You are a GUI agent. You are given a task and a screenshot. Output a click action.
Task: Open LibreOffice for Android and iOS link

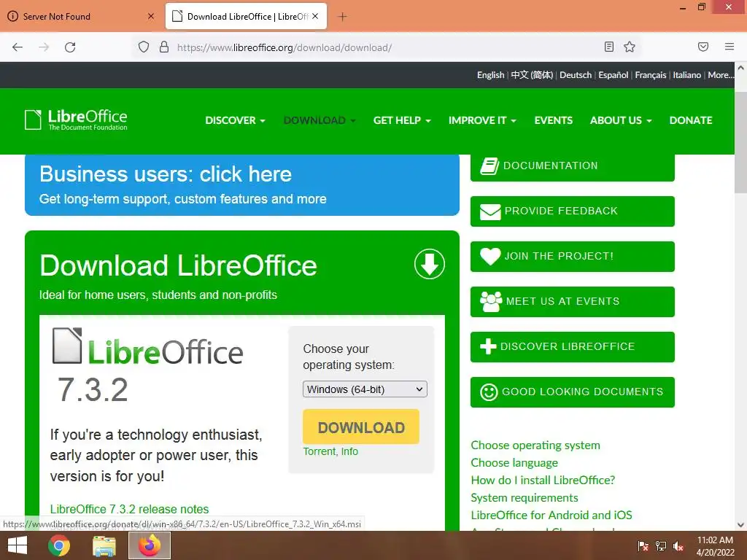coord(551,516)
